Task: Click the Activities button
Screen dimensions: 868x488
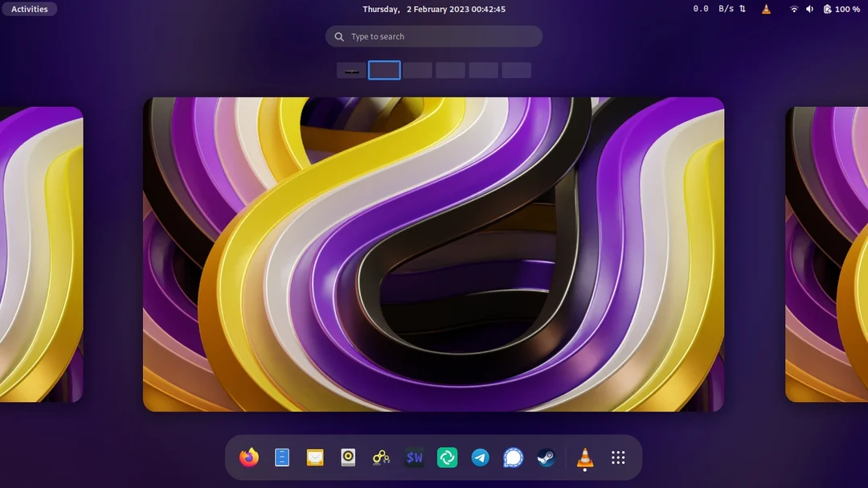Action: pyautogui.click(x=30, y=9)
